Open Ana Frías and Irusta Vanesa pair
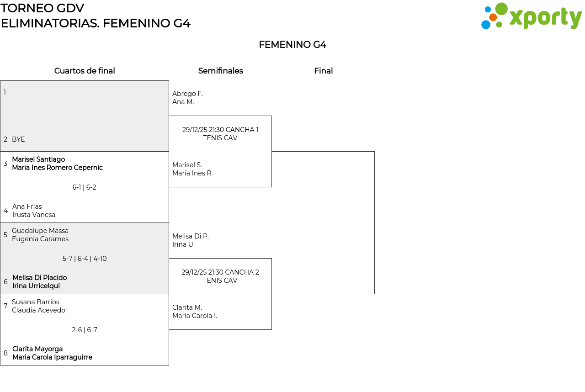 (34, 211)
